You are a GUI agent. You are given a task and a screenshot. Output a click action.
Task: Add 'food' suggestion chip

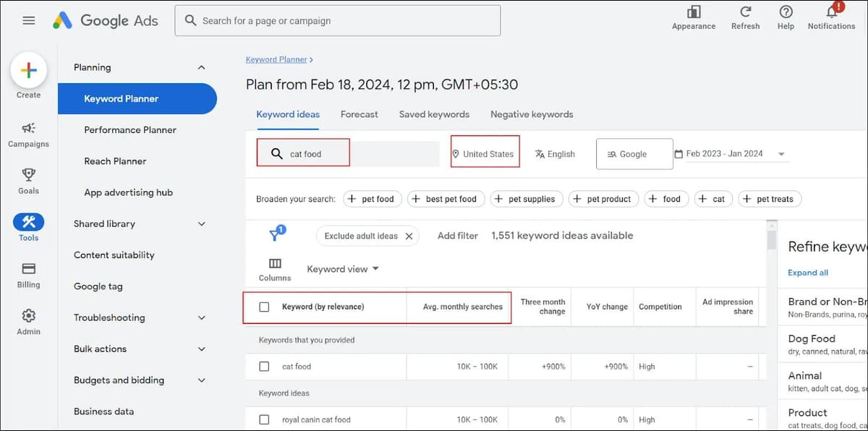pos(665,199)
